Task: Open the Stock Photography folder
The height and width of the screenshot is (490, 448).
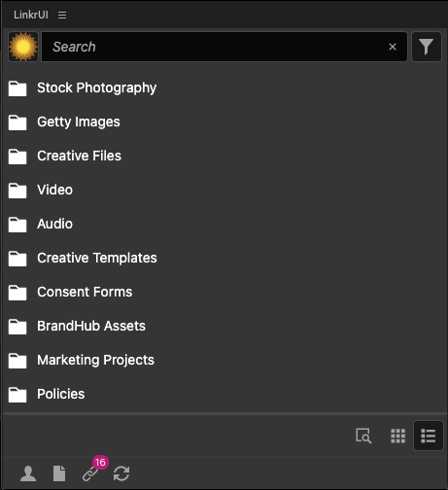Action: click(x=96, y=87)
